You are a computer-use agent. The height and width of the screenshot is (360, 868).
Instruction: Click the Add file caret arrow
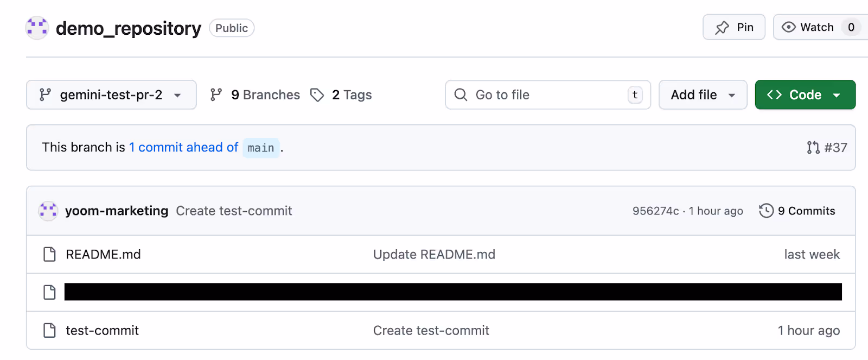[732, 96]
